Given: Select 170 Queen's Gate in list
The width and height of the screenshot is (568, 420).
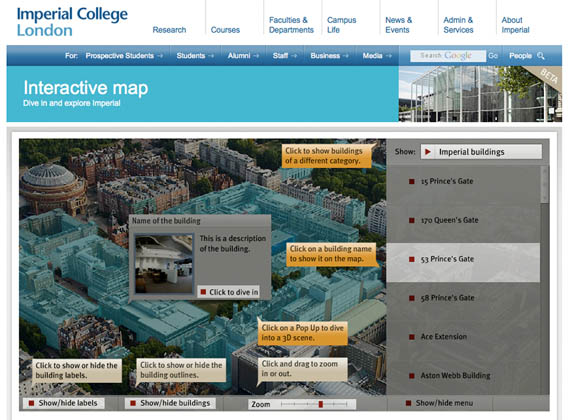Looking at the screenshot, I should (x=463, y=220).
